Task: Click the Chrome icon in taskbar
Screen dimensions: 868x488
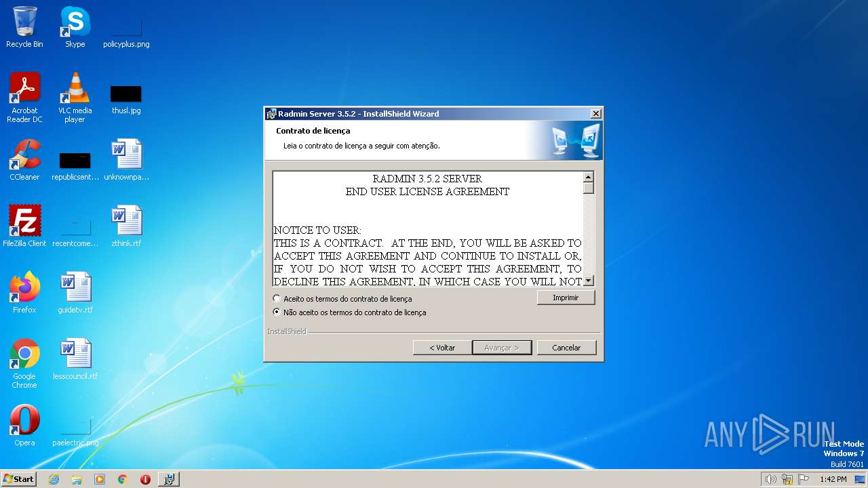Action: click(x=123, y=479)
